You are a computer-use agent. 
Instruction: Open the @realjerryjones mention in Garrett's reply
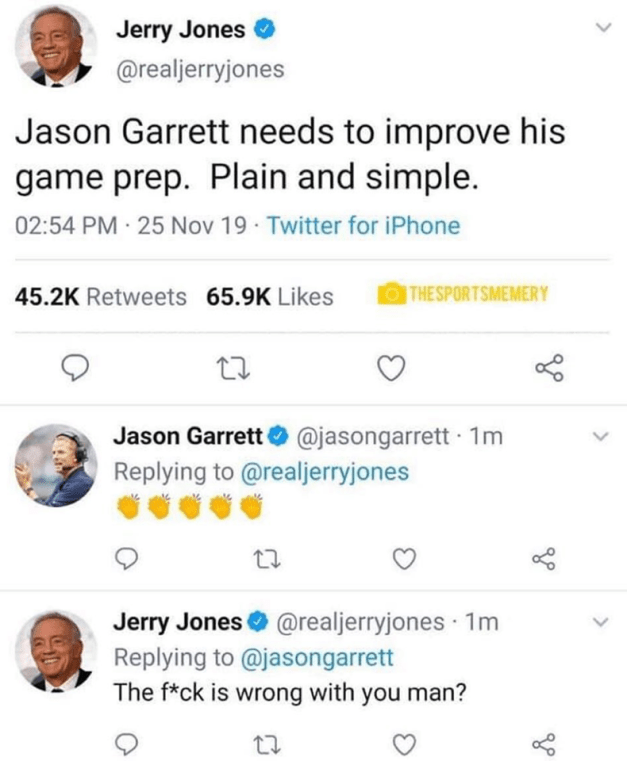pyautogui.click(x=326, y=471)
